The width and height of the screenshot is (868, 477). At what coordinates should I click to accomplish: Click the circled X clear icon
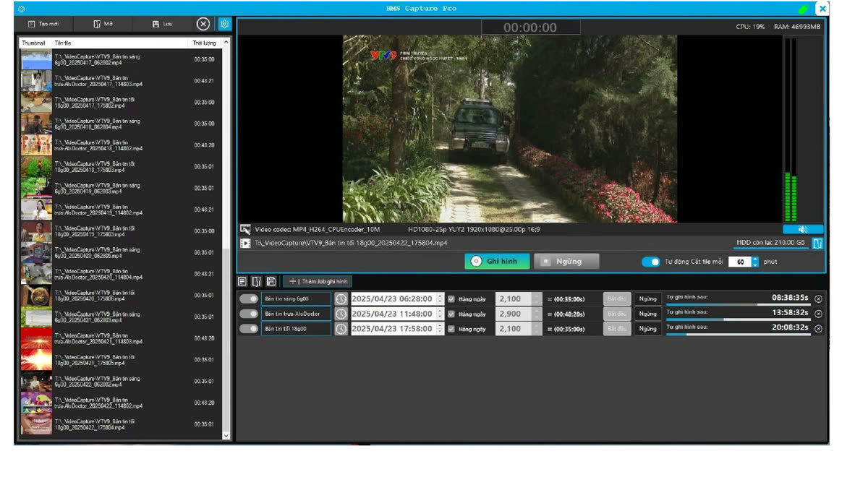203,24
